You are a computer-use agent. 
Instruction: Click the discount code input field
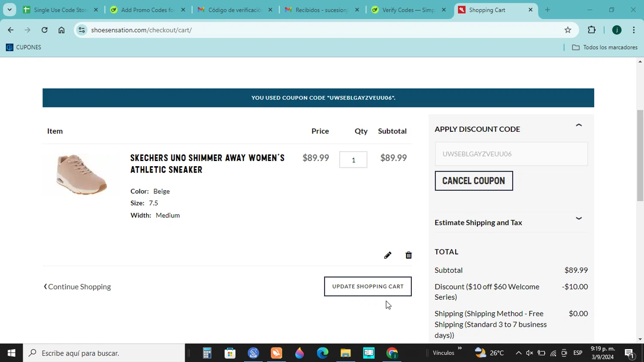(x=511, y=154)
